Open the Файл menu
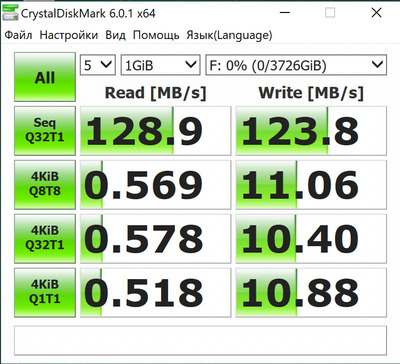The width and height of the screenshot is (400, 364). [19, 35]
